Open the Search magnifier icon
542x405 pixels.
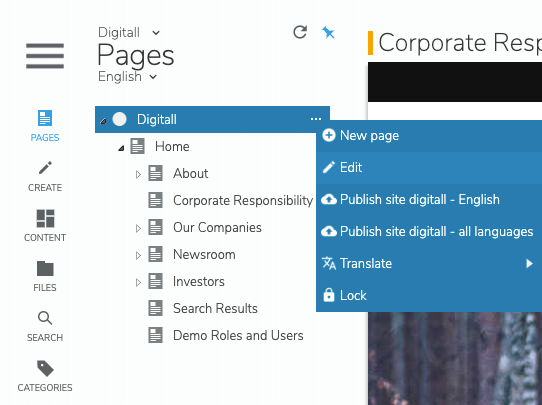[45, 318]
